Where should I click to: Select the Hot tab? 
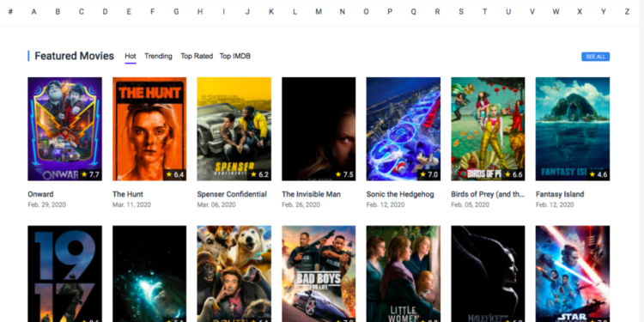pos(131,57)
